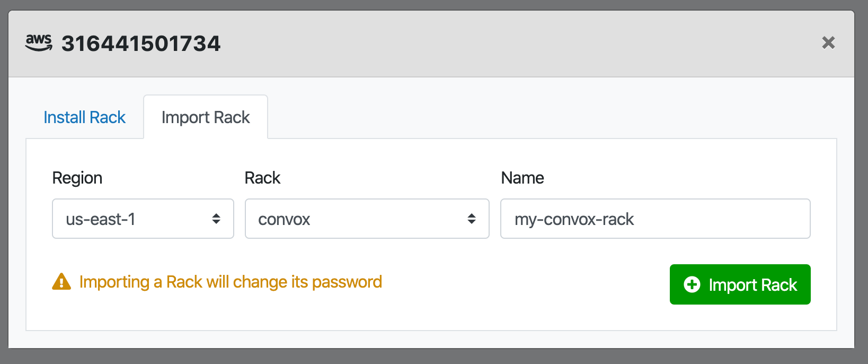Image resolution: width=868 pixels, height=364 pixels.
Task: Click the AWS logo icon
Action: [39, 43]
